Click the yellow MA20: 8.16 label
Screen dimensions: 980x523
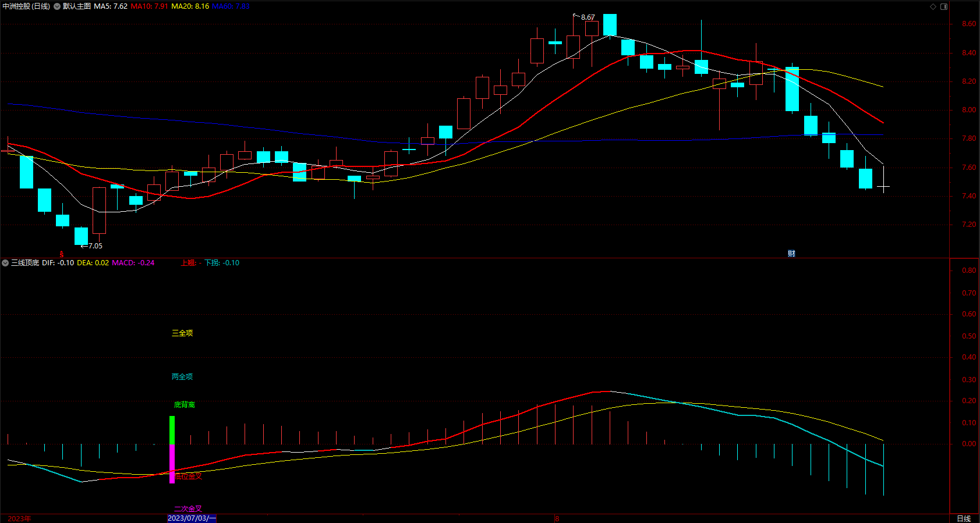click(190, 6)
